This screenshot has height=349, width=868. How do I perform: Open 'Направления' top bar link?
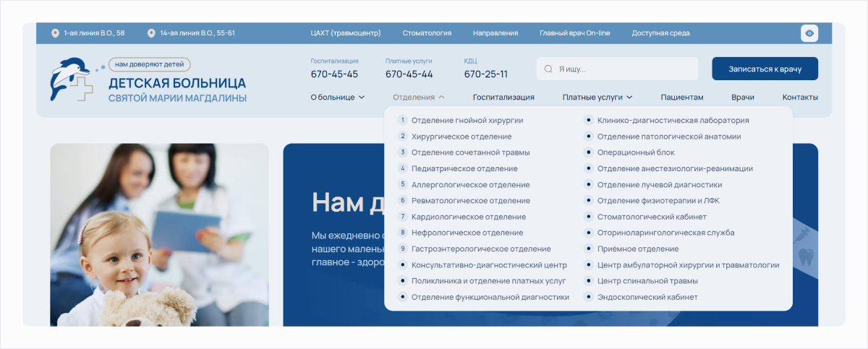[495, 33]
